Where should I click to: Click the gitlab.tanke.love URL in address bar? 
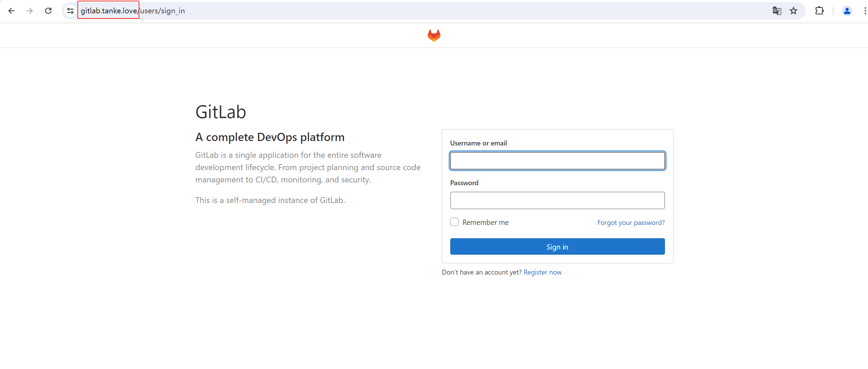[x=109, y=11]
